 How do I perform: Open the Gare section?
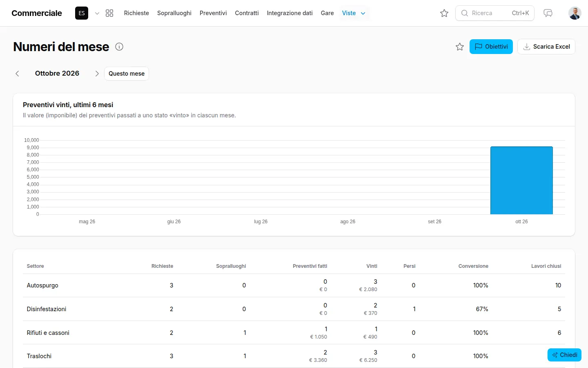[327, 13]
